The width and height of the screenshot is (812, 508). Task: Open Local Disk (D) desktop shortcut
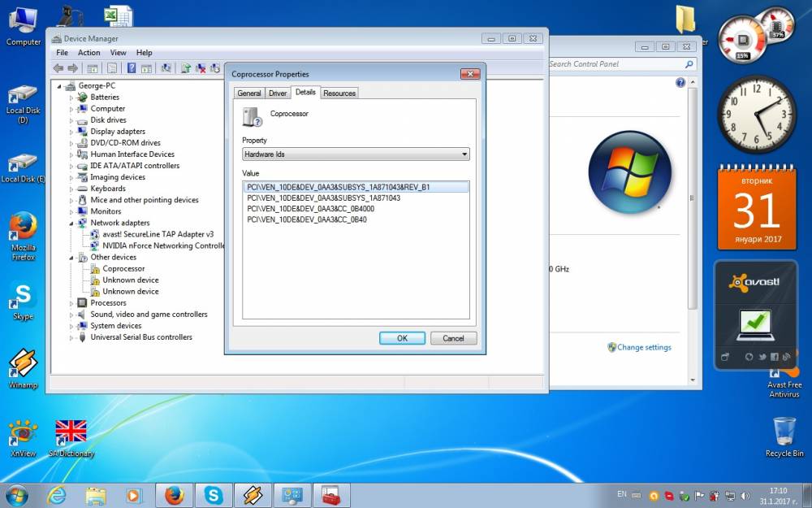[23, 105]
